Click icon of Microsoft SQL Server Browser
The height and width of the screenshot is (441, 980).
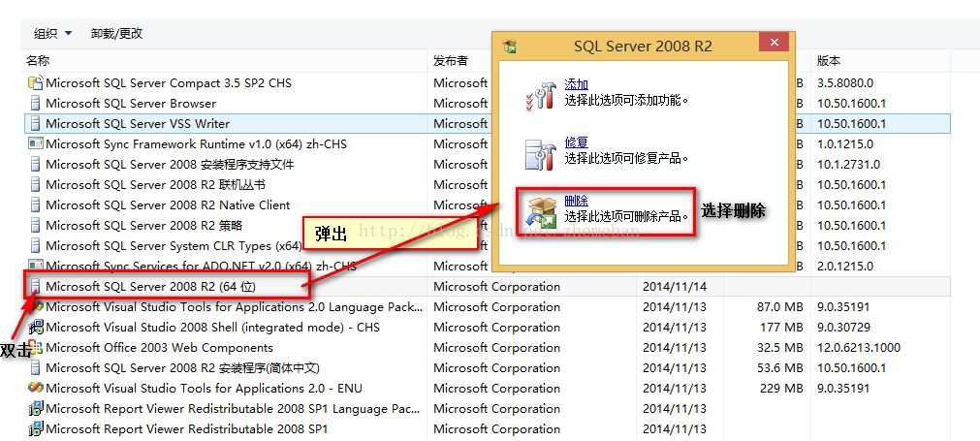[36, 103]
